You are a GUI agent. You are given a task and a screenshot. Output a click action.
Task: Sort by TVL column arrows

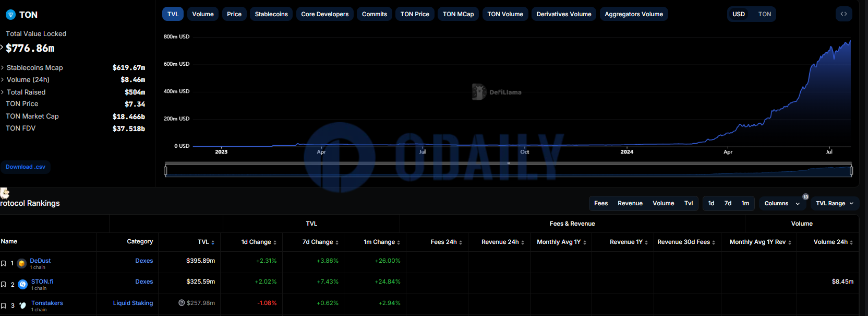coord(213,242)
